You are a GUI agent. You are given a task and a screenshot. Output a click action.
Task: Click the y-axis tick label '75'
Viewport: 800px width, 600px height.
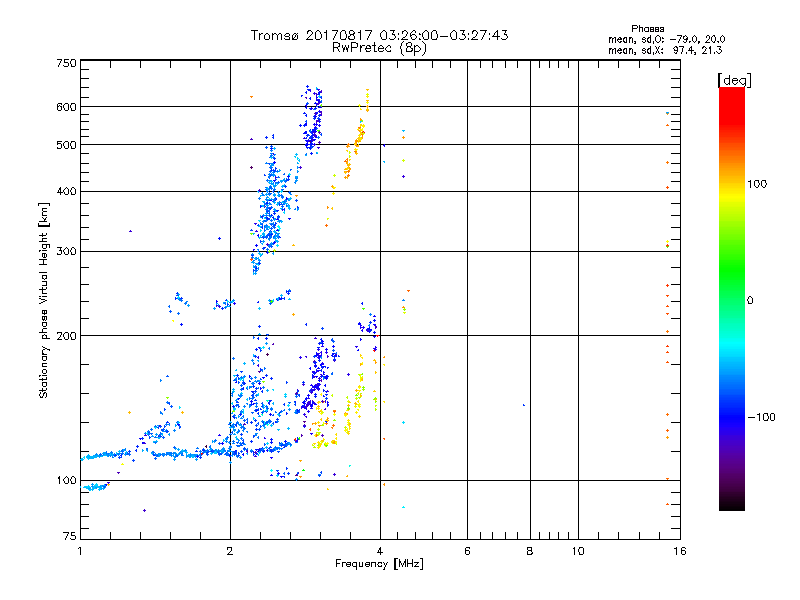coord(70,536)
